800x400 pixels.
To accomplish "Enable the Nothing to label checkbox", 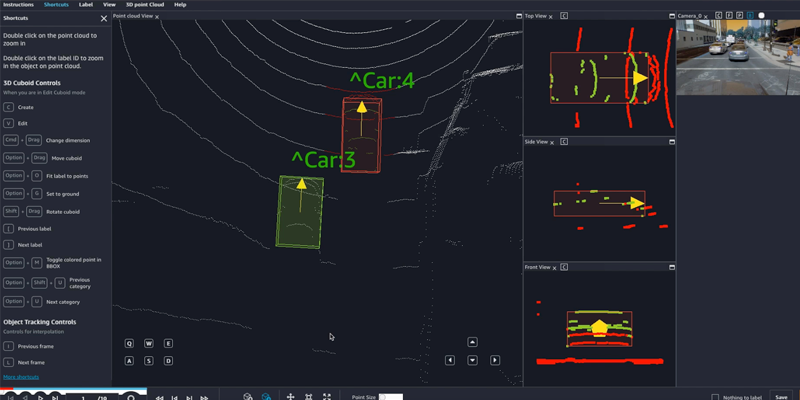I will tap(714, 397).
